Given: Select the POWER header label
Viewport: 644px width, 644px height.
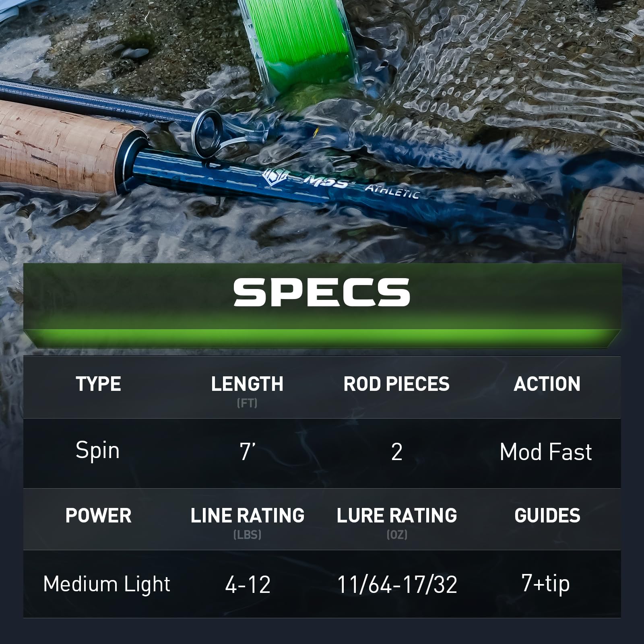Looking at the screenshot, I should (98, 516).
